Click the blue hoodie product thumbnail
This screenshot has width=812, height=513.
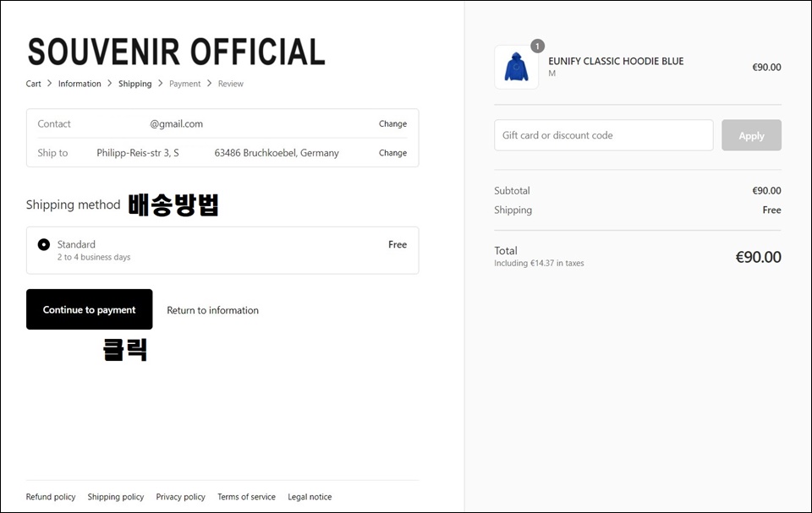pyautogui.click(x=516, y=68)
